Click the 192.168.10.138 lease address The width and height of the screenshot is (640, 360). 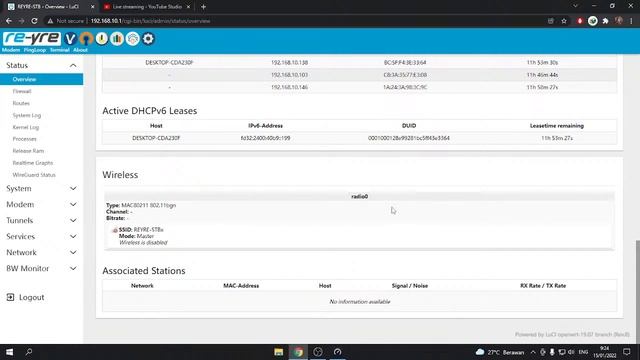[x=289, y=62]
